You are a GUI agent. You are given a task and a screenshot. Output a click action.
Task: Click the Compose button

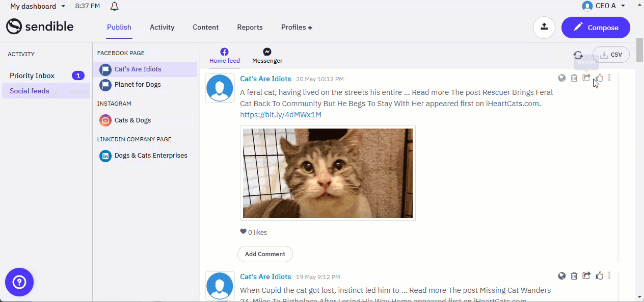[x=596, y=28]
